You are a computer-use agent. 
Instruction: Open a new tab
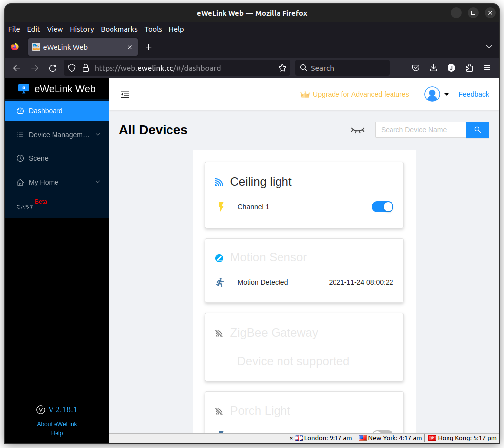click(x=149, y=47)
